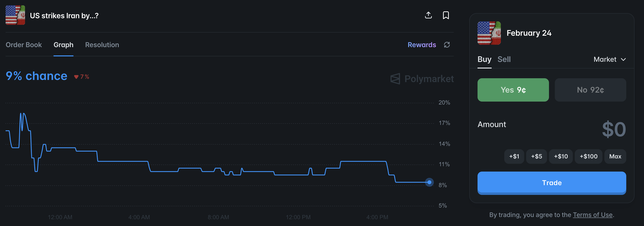Click the red down-arrow 7% change indicator
The image size is (644, 226).
coord(81,77)
